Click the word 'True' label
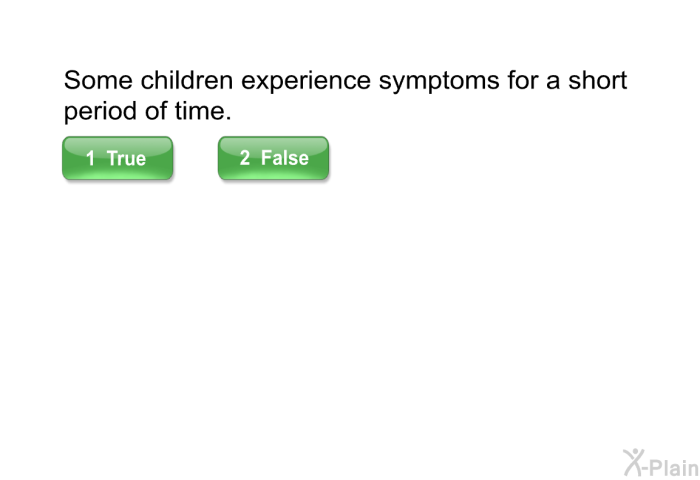Viewport: 700px width, 480px height. (126, 159)
